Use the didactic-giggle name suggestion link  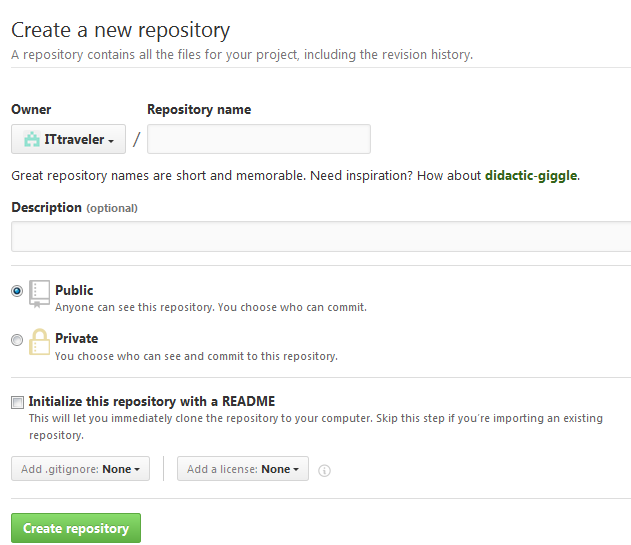[531, 176]
